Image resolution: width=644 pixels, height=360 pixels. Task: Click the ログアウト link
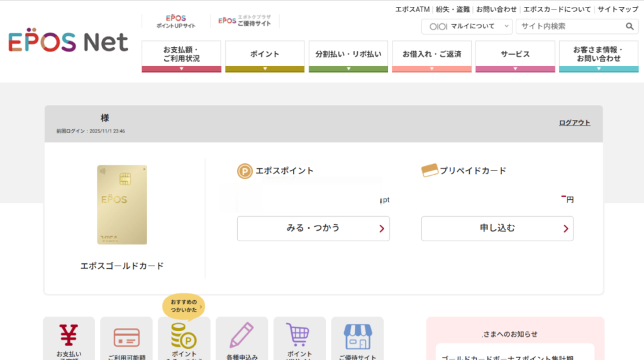point(574,123)
